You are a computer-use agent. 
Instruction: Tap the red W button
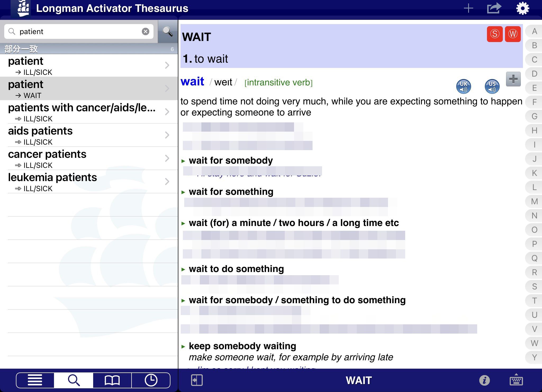(x=513, y=34)
